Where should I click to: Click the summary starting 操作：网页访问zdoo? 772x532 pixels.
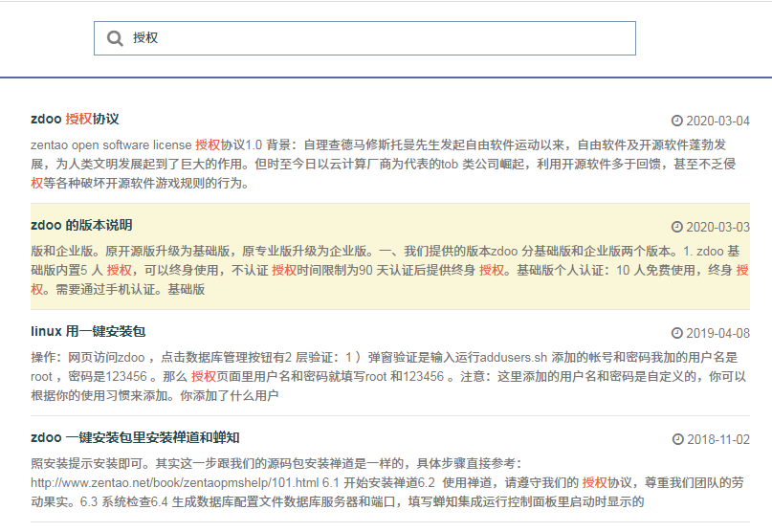pyautogui.click(x=388, y=376)
